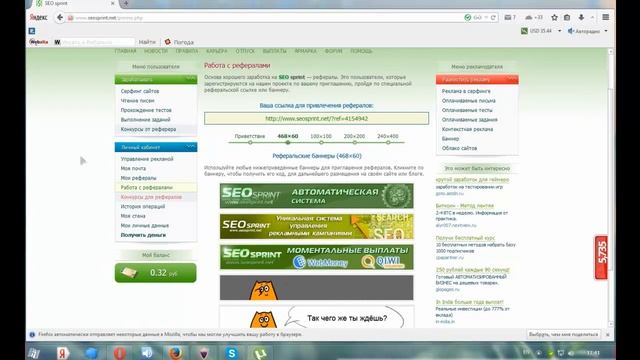Open the bookmarks list icon
The width and height of the screenshot is (640, 360).
pyautogui.click(x=567, y=18)
